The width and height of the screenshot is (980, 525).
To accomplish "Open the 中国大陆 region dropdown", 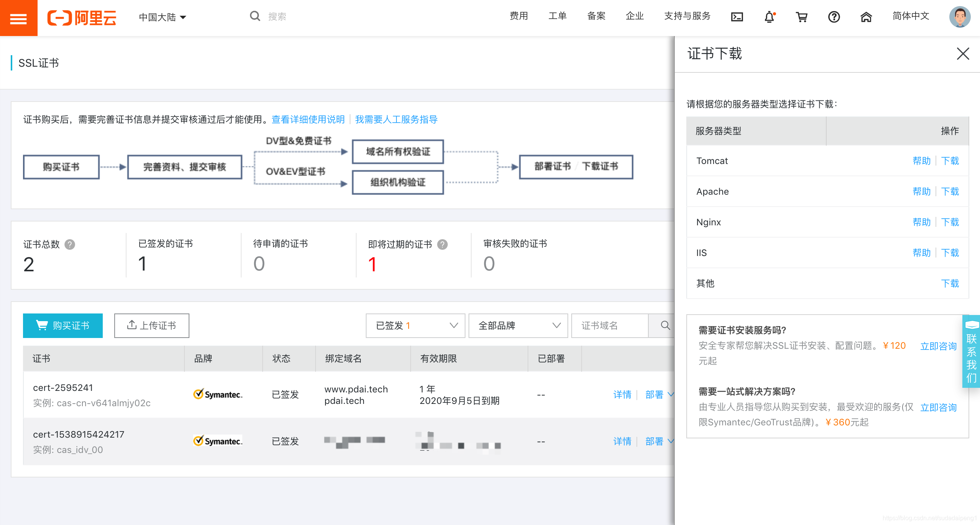I will [x=163, y=17].
